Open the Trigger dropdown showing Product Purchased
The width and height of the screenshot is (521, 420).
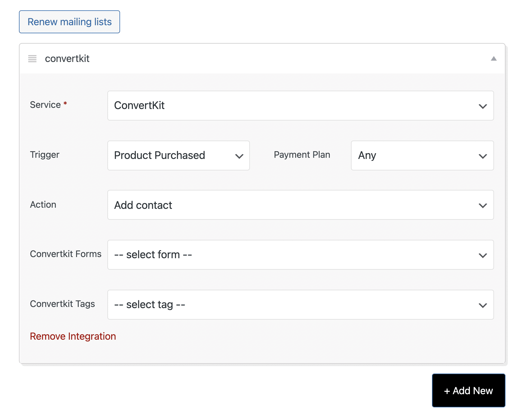[x=178, y=155]
